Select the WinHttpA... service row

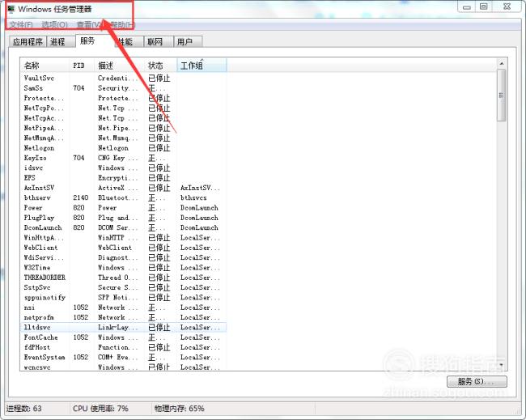[x=124, y=238]
